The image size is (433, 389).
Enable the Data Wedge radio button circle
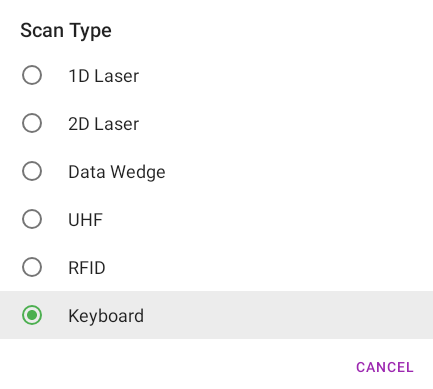[x=32, y=171]
